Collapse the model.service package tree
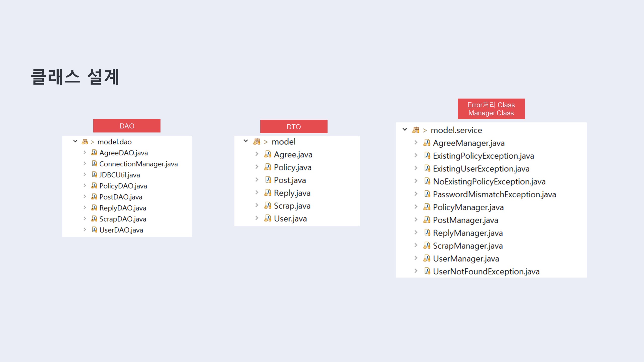 point(405,129)
